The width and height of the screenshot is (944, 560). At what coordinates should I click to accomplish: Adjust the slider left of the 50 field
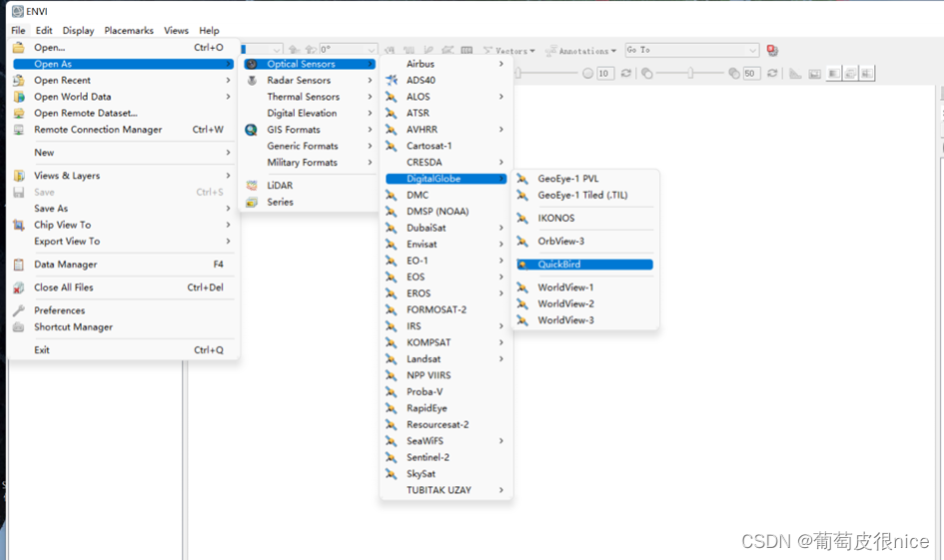[x=690, y=74]
